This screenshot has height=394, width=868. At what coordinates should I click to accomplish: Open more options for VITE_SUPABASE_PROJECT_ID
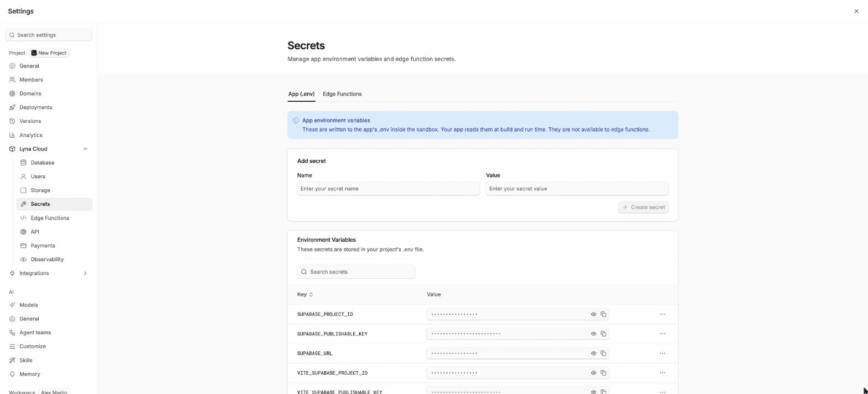point(662,373)
